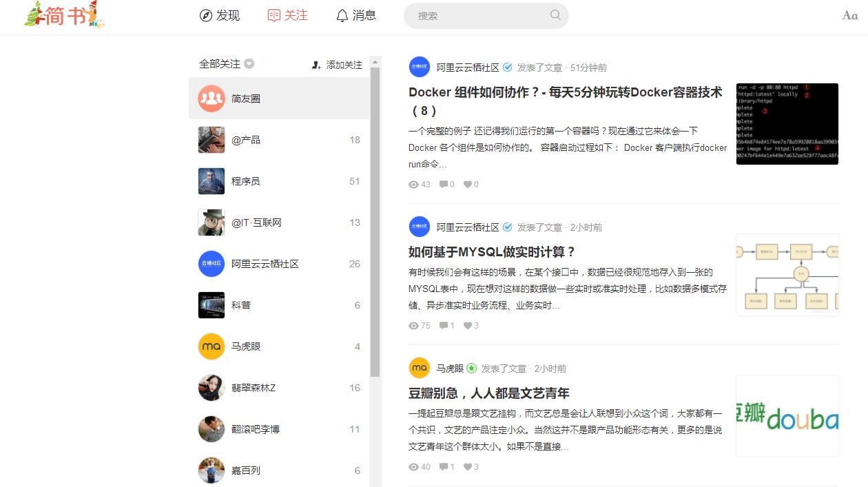Select 马虎眼 in the follow list
This screenshot has height=487, width=868.
coord(279,346)
